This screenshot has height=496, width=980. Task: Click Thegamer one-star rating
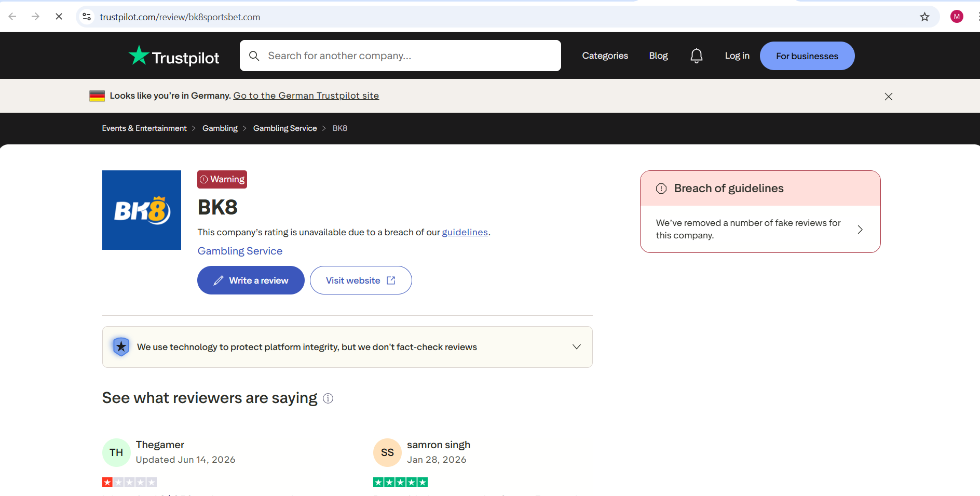129,482
